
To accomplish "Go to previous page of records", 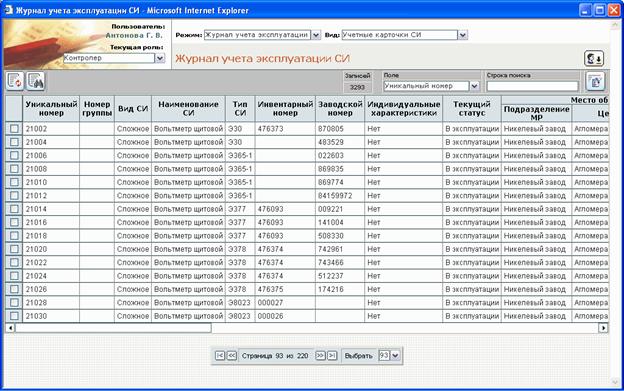I will (232, 356).
